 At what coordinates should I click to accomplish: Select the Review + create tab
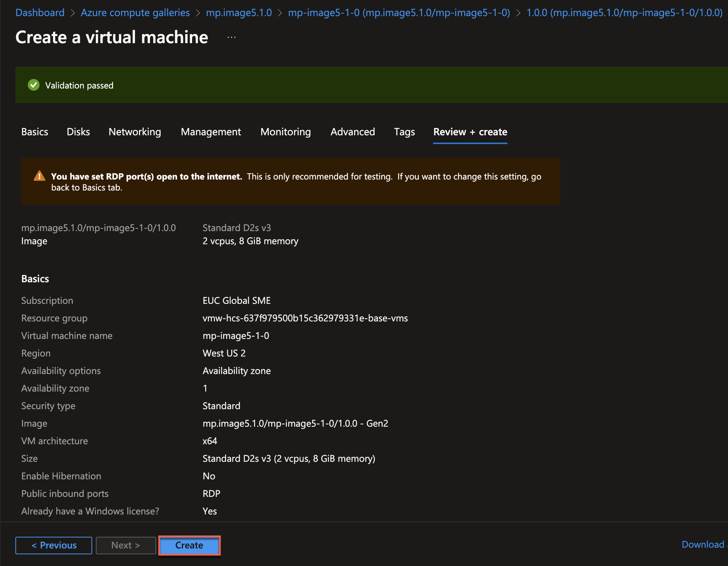click(470, 132)
